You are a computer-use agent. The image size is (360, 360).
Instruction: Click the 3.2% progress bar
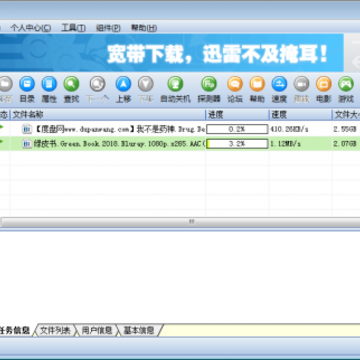237,144
